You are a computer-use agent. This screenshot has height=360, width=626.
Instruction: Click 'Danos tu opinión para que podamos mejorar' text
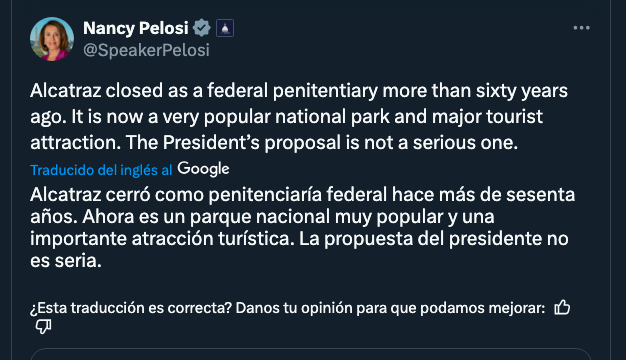coord(390,308)
